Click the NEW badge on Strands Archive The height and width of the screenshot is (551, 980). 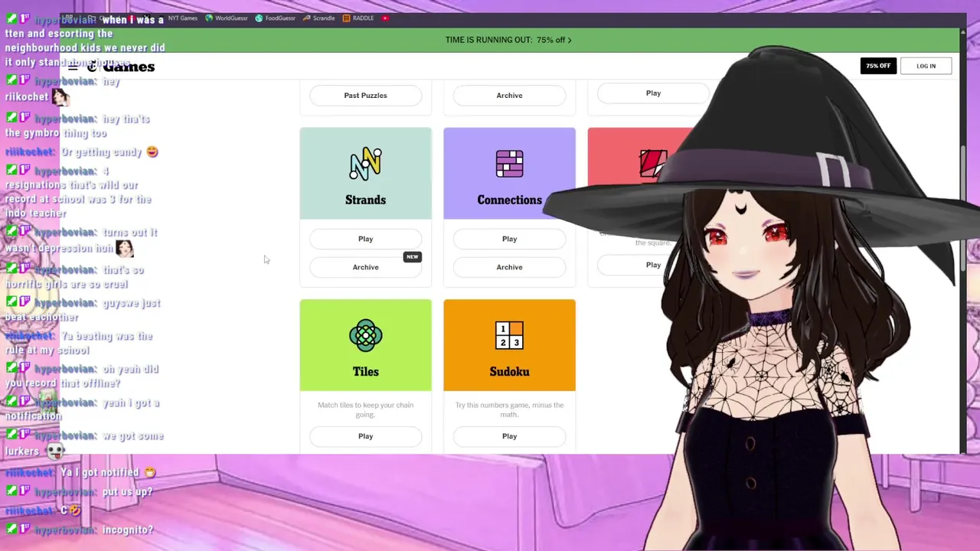[x=412, y=257]
